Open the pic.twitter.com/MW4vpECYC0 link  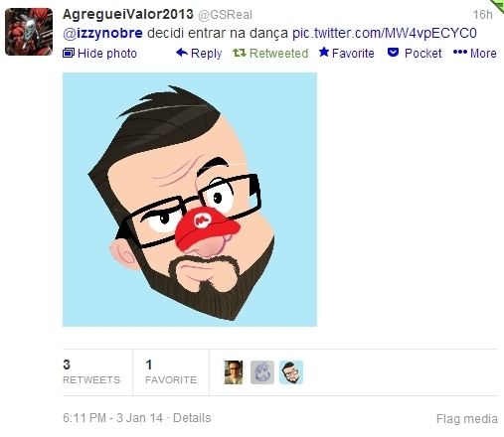385,33
